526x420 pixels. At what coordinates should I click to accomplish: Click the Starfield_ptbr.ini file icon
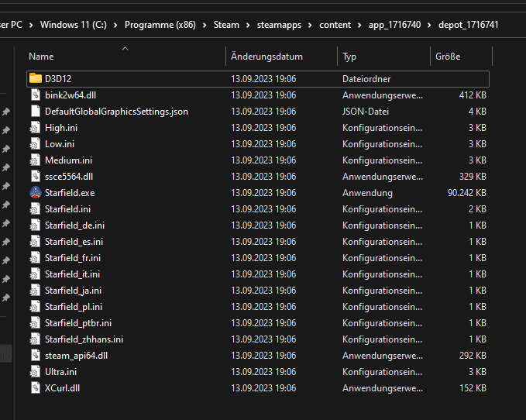(x=35, y=322)
